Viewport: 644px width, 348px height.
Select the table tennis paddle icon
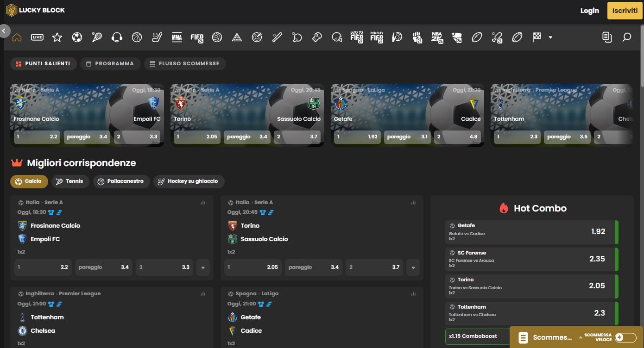click(297, 37)
